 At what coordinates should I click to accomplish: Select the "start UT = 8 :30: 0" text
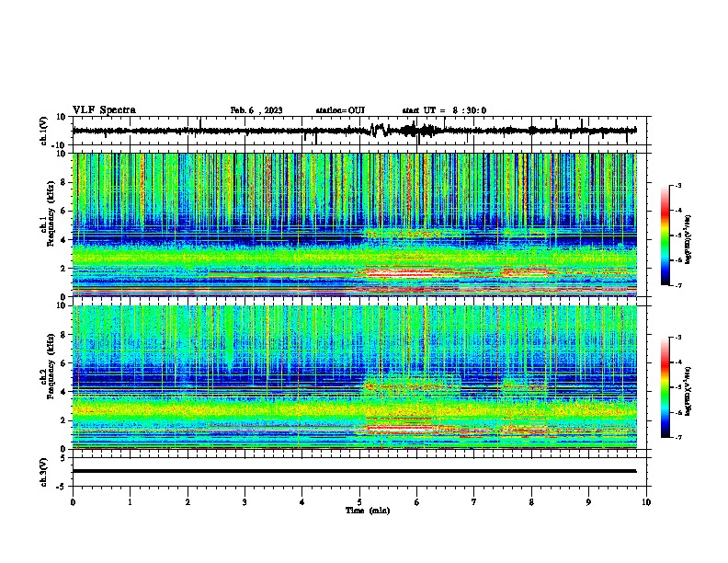[444, 110]
